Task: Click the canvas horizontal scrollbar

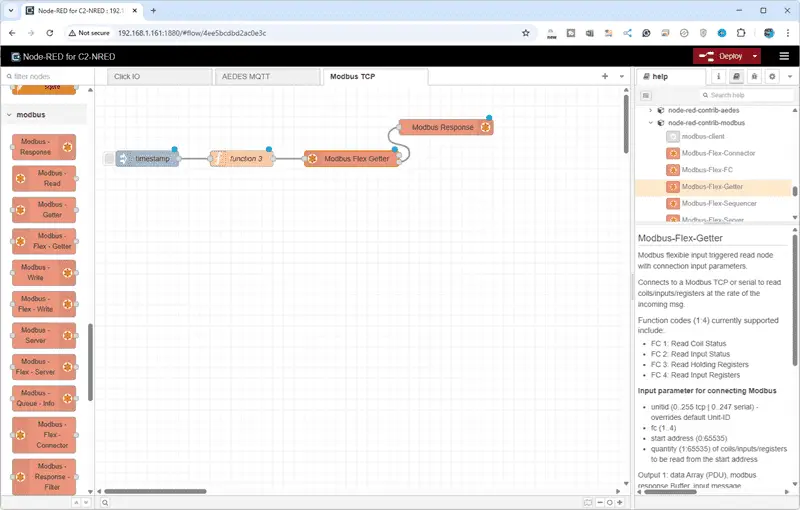Action: click(156, 492)
